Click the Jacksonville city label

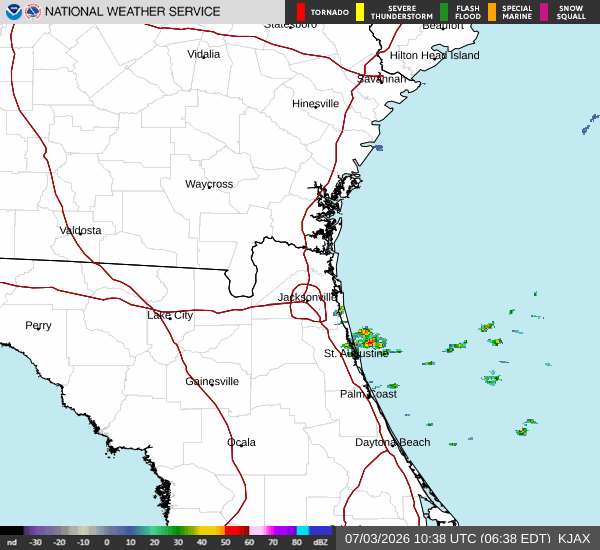pyautogui.click(x=307, y=297)
